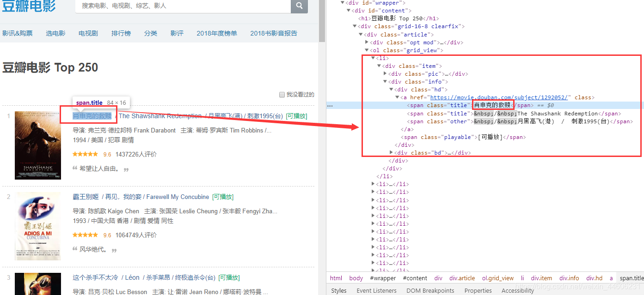
Task: Select the 1437226人评价 text
Action: [x=136, y=154]
